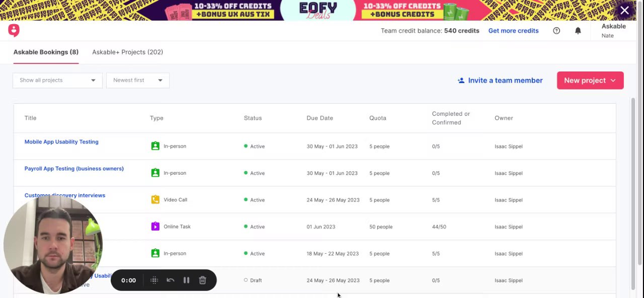Pause the recording in the overlay bar
The width and height of the screenshot is (644, 298).
point(186,280)
